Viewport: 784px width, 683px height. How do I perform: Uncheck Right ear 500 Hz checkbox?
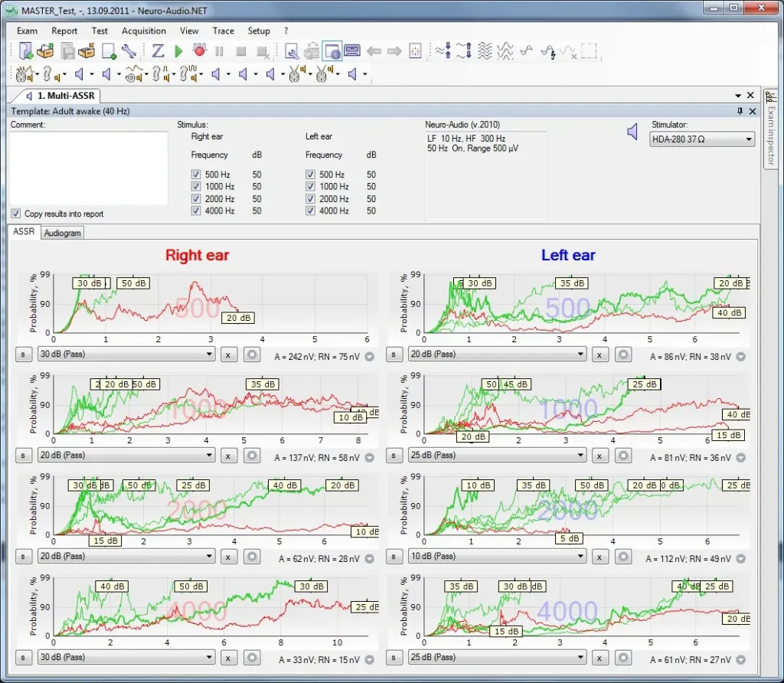tap(195, 175)
